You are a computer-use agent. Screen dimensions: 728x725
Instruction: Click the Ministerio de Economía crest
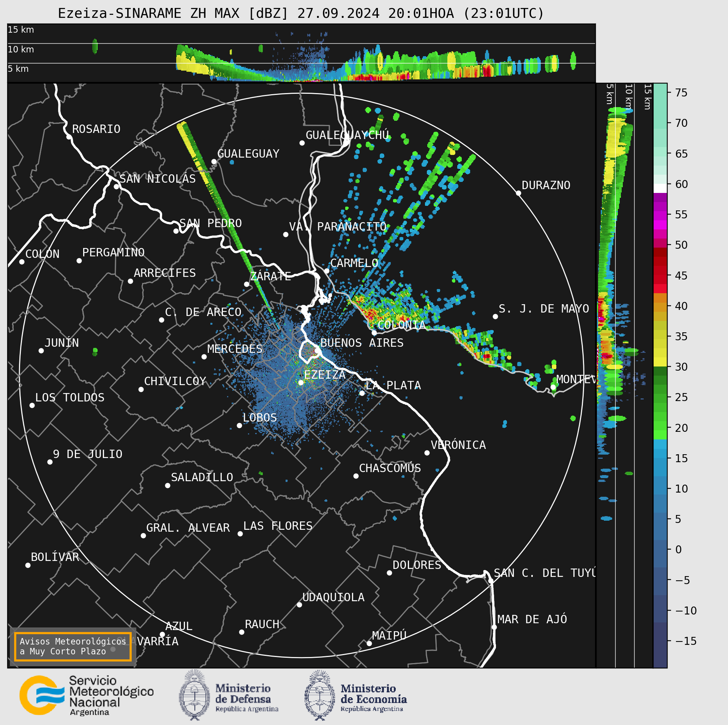[320, 695]
